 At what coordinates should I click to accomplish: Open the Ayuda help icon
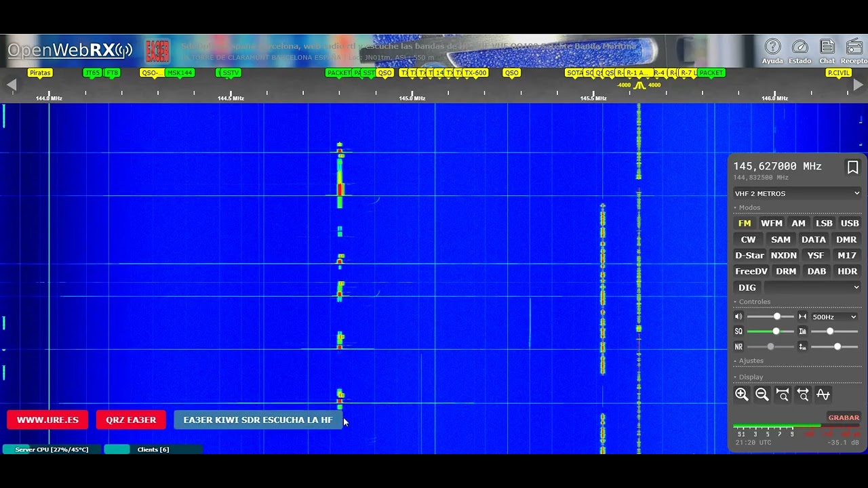tap(772, 52)
